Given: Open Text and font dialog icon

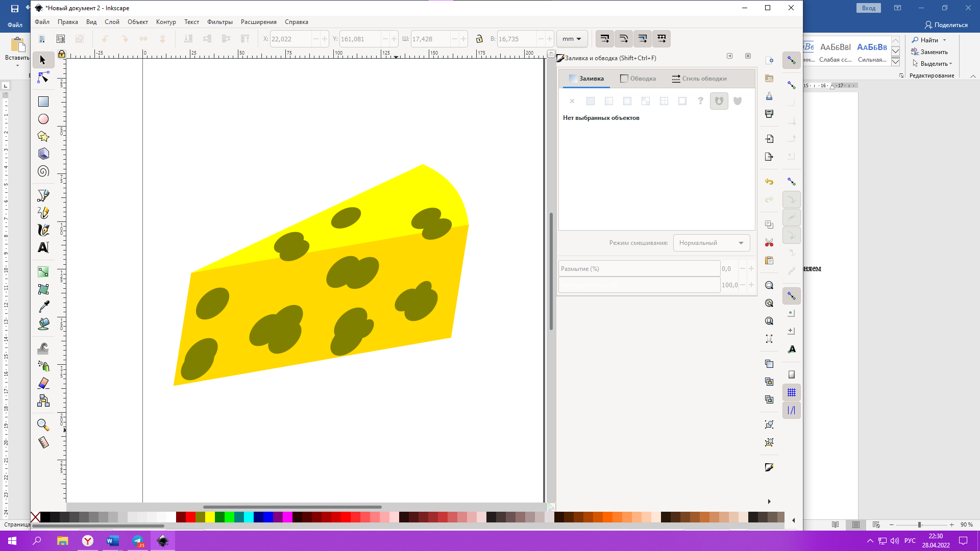Looking at the screenshot, I should click(792, 349).
